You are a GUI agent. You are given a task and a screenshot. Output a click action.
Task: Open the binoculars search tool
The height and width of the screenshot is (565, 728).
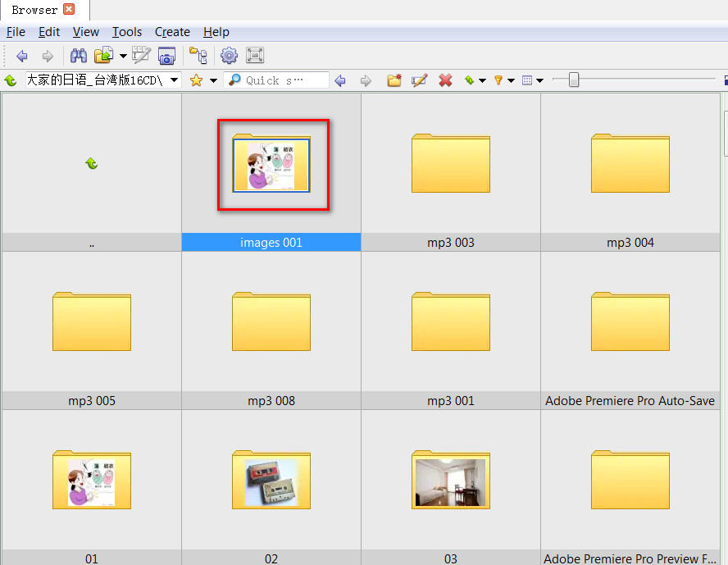(x=79, y=56)
